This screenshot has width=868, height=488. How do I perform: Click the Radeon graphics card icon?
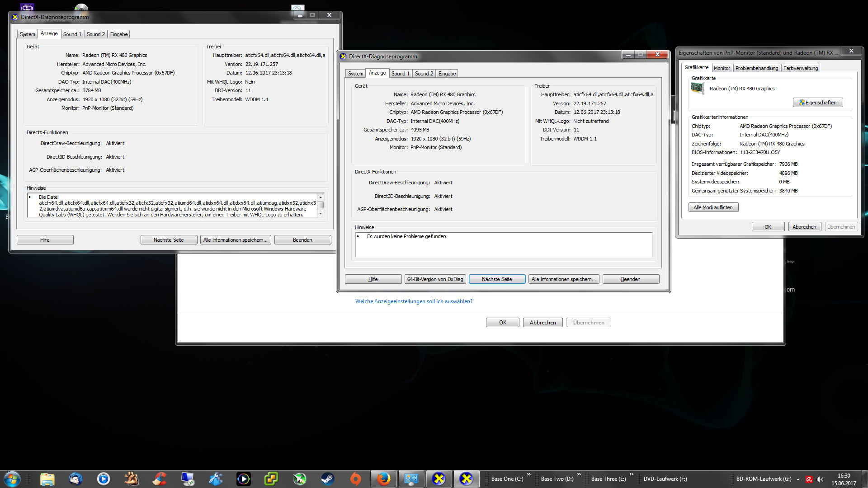tap(698, 89)
